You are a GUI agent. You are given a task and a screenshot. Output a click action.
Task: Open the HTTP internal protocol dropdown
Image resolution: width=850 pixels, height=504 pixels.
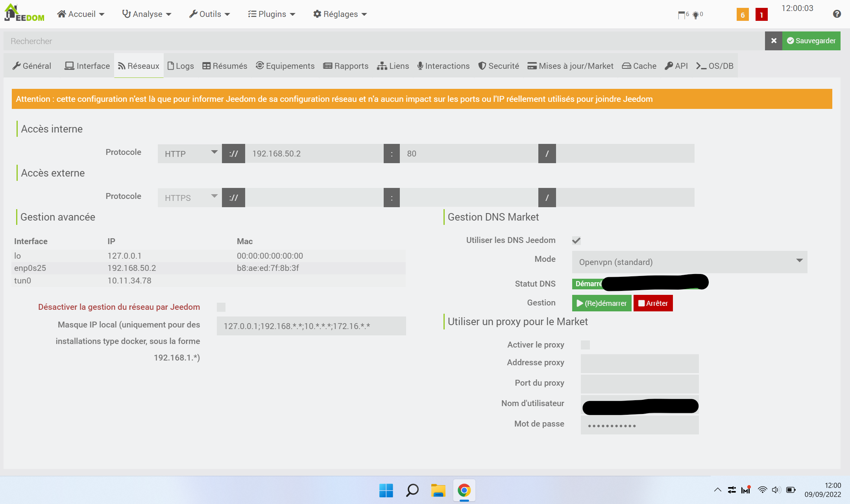pyautogui.click(x=190, y=154)
